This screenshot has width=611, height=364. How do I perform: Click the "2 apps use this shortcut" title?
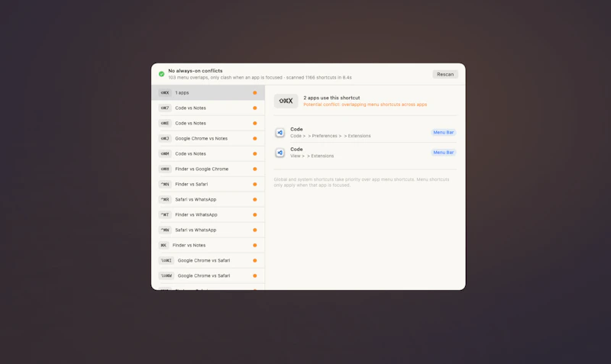(331, 98)
